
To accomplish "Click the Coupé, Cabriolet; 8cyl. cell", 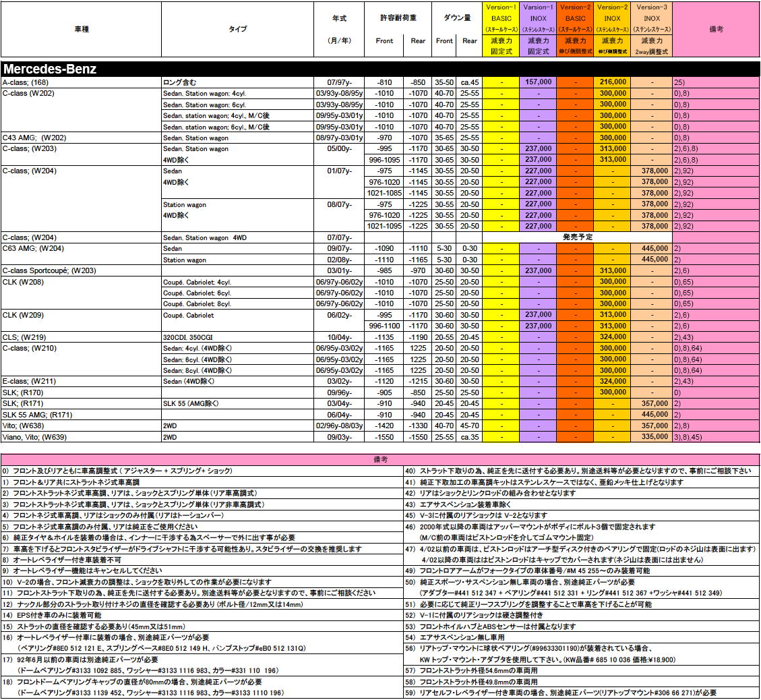I will coord(237,304).
